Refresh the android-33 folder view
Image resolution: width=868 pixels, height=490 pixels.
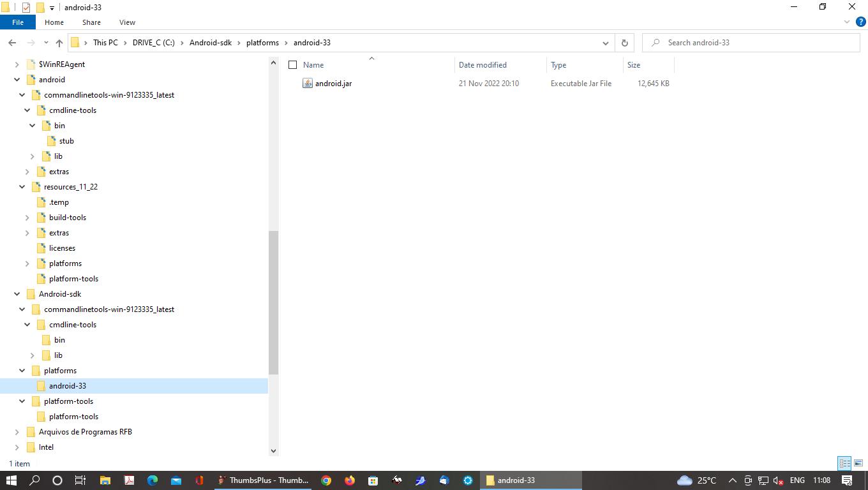[624, 43]
